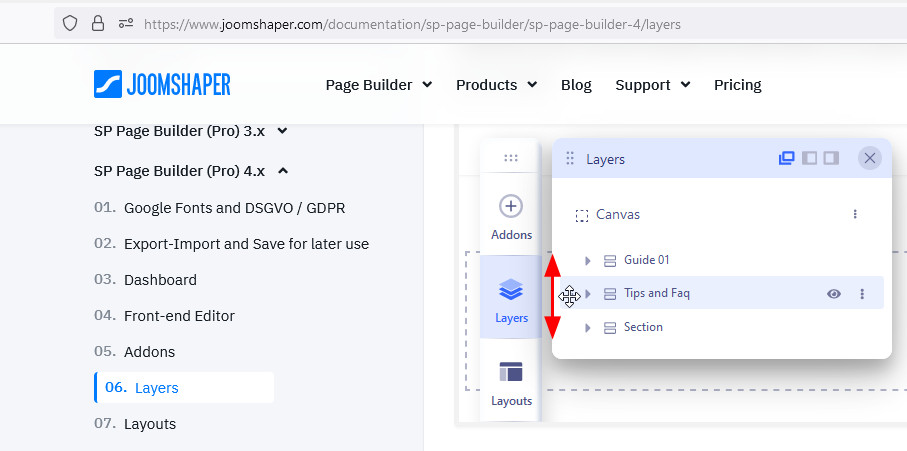Toggle visibility of Tips and Faq layer
This screenshot has width=907, height=451.
pos(834,294)
